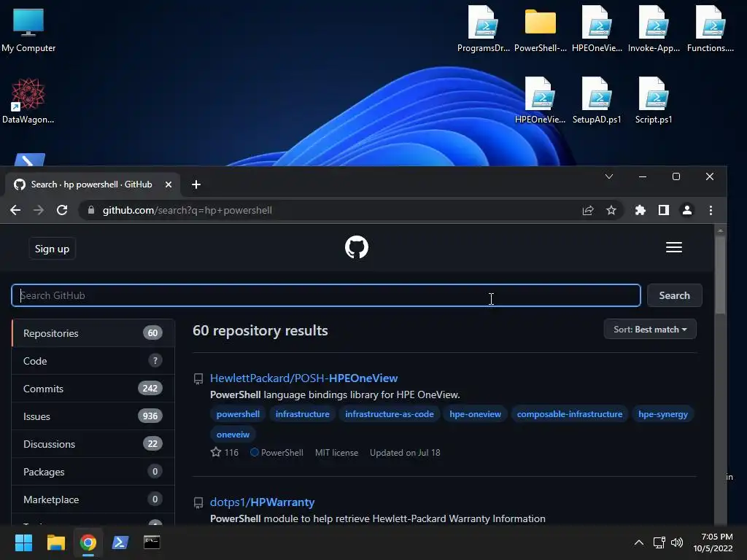Select Code filter in sidebar

click(93, 361)
